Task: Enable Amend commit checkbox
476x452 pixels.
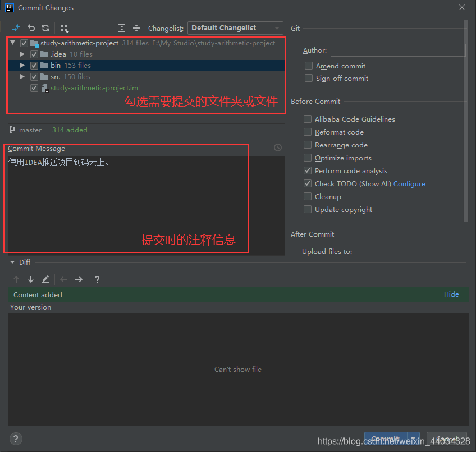Action: click(x=308, y=66)
